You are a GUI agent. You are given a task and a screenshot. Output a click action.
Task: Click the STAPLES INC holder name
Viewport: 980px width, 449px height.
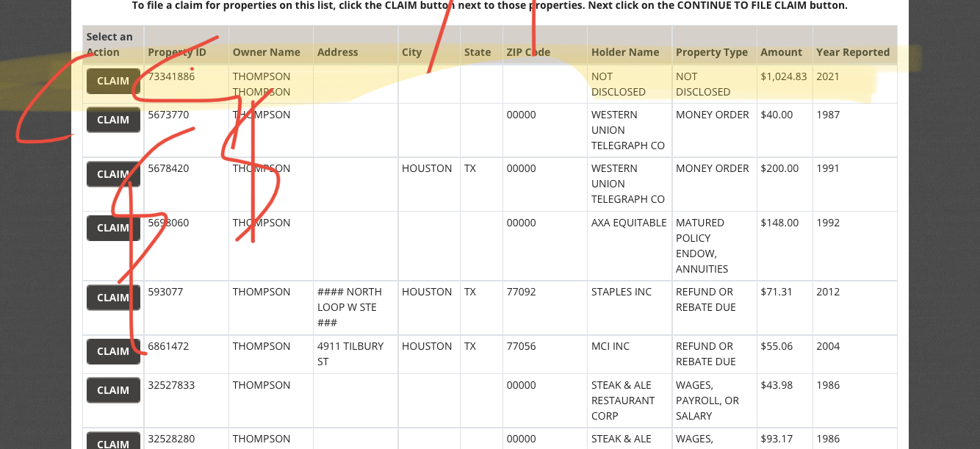[621, 292]
